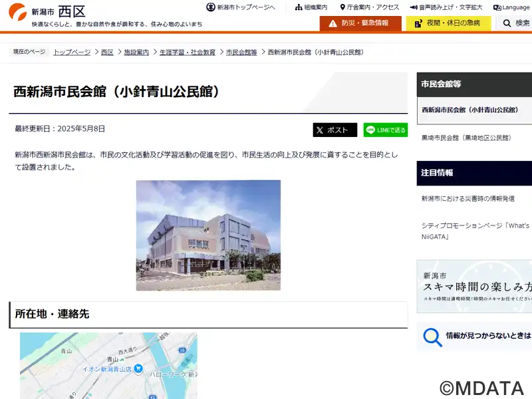Viewport: 532px width, 399px height.
Task: Click the speaker icon by 音声読み上げ
Action: click(414, 7)
